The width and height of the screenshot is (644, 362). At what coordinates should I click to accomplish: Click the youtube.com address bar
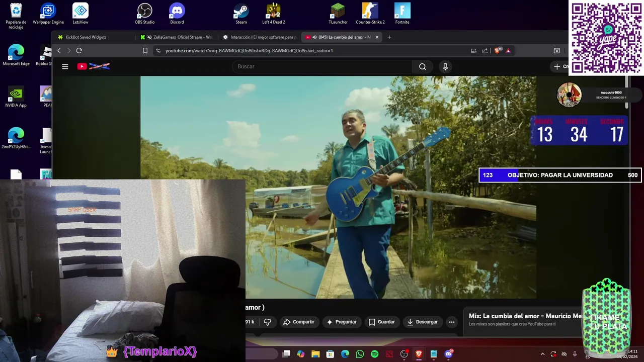[312, 51]
